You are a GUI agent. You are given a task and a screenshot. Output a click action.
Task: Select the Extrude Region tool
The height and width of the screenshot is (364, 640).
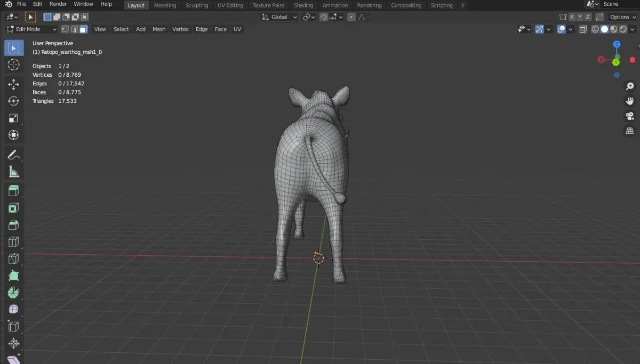pyautogui.click(x=14, y=191)
